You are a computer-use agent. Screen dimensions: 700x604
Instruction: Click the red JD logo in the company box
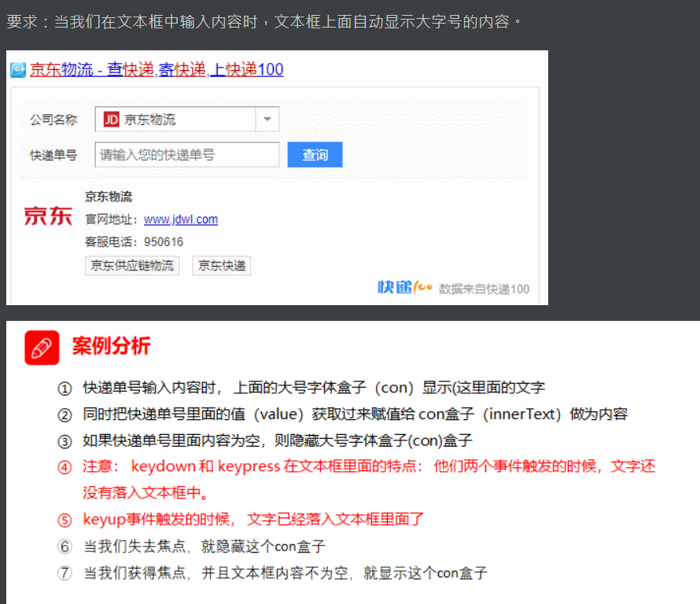tap(111, 120)
